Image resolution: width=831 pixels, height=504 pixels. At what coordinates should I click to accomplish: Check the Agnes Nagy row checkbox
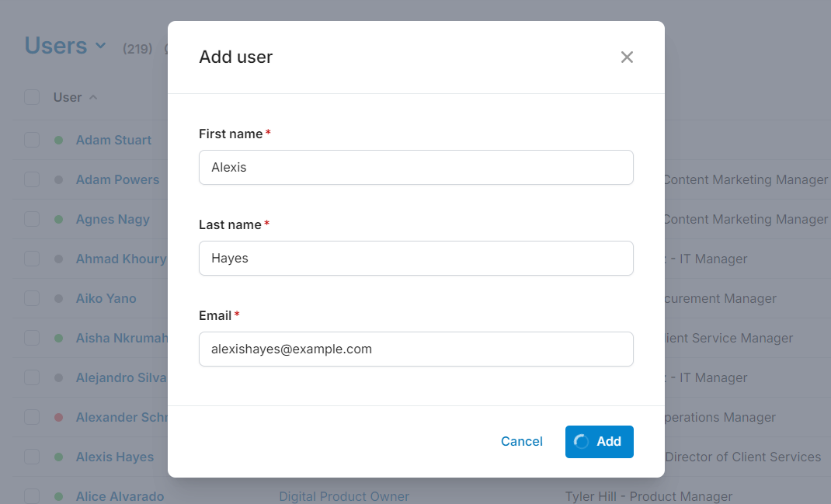tap(32, 219)
